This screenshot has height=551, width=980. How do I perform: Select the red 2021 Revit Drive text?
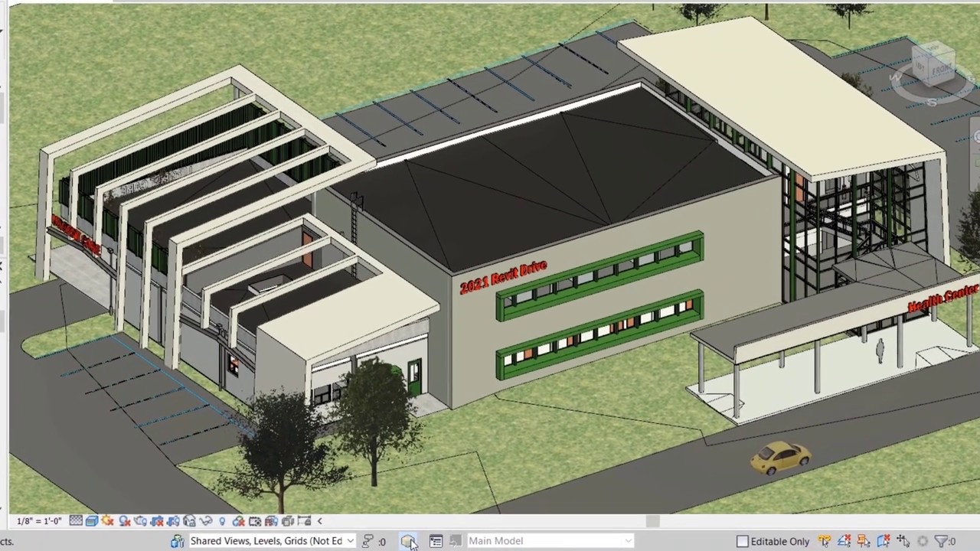[504, 277]
